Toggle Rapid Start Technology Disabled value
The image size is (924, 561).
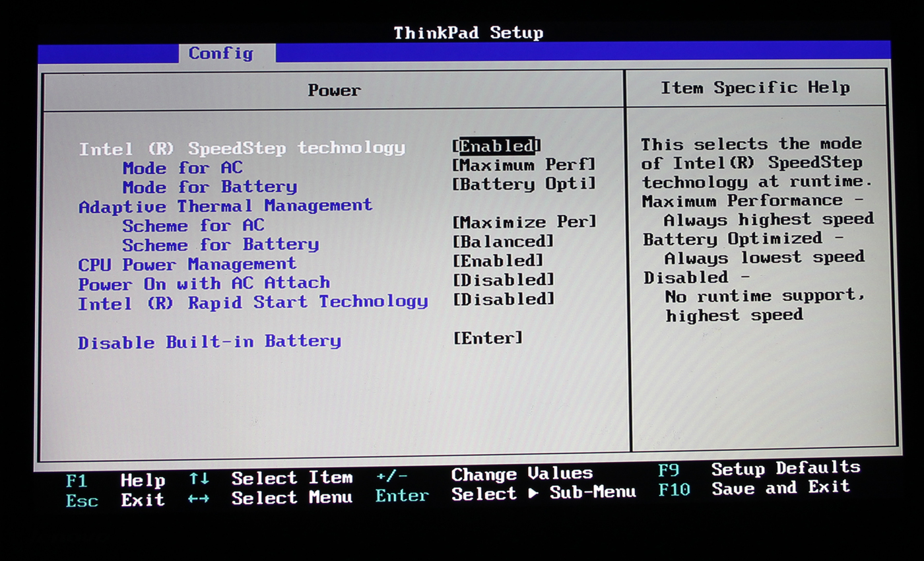[504, 299]
